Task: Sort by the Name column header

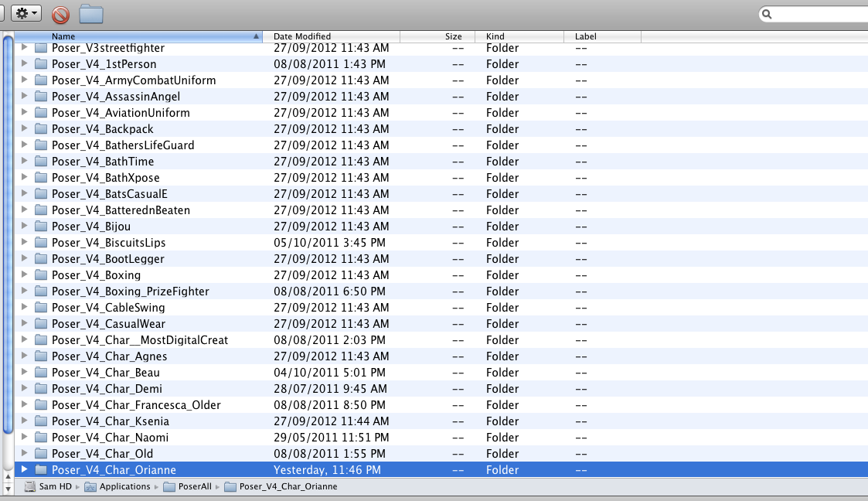Action: (x=138, y=36)
